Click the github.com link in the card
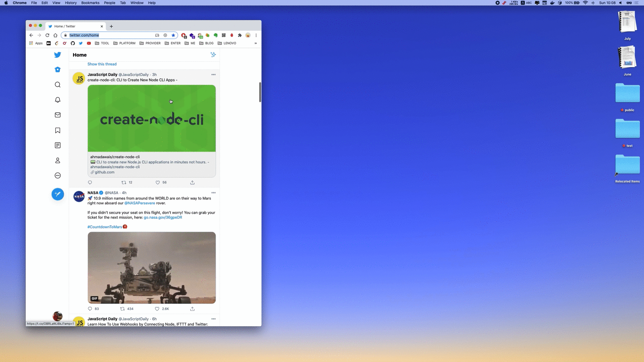 (105, 172)
